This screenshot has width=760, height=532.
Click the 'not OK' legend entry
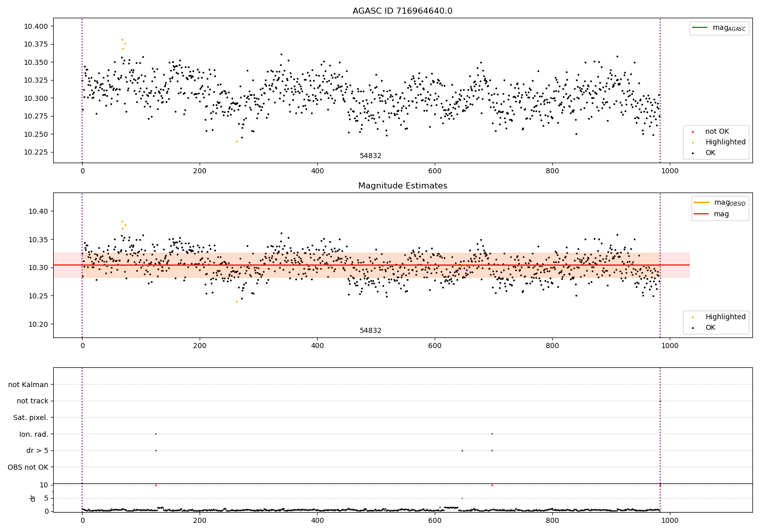[717, 132]
